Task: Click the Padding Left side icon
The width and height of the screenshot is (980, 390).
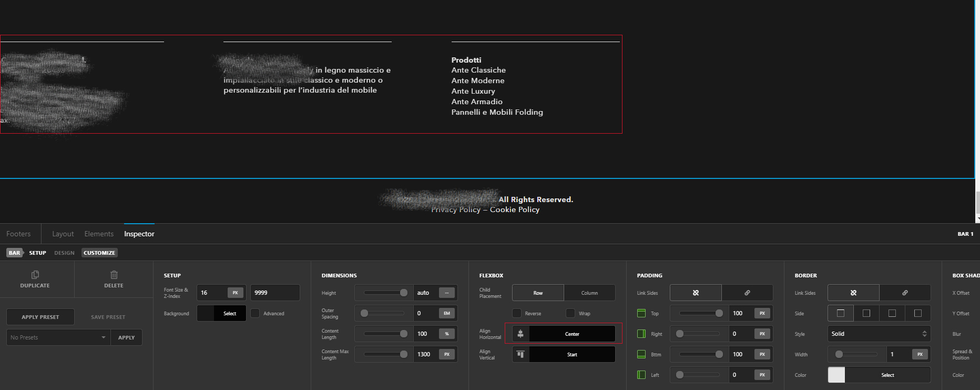Action: 641,375
